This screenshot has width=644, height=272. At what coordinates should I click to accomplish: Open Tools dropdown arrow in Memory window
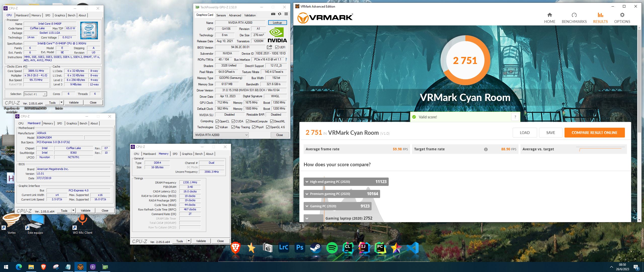[188, 241]
